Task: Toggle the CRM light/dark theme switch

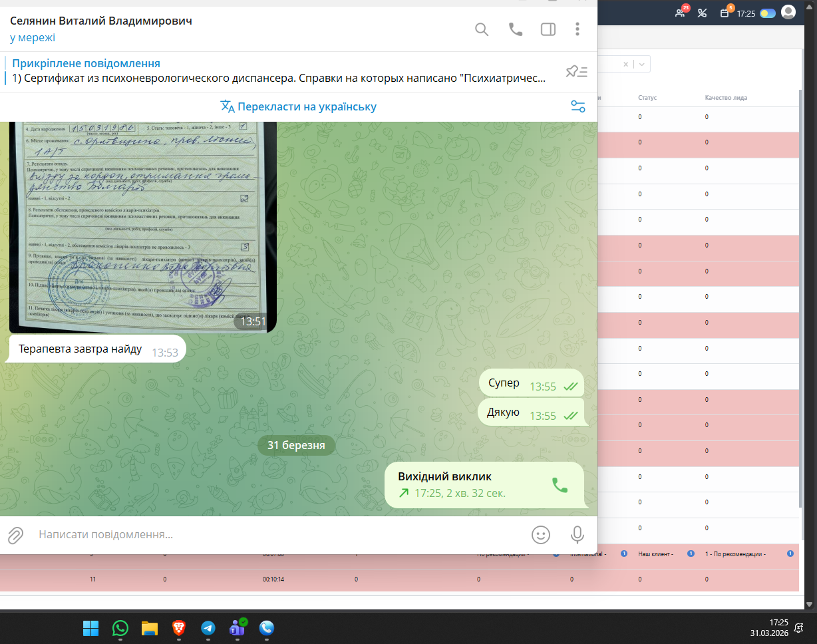Action: pyautogui.click(x=768, y=13)
